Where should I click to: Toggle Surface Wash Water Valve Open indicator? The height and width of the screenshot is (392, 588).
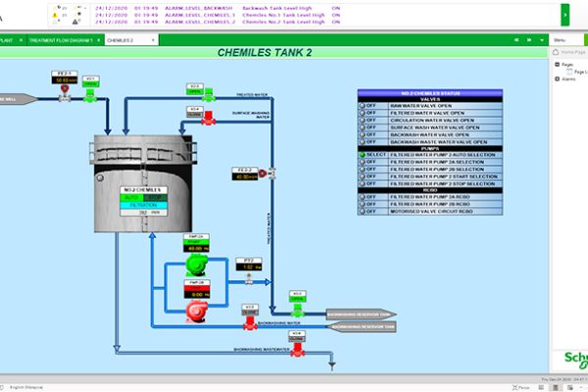click(x=363, y=127)
